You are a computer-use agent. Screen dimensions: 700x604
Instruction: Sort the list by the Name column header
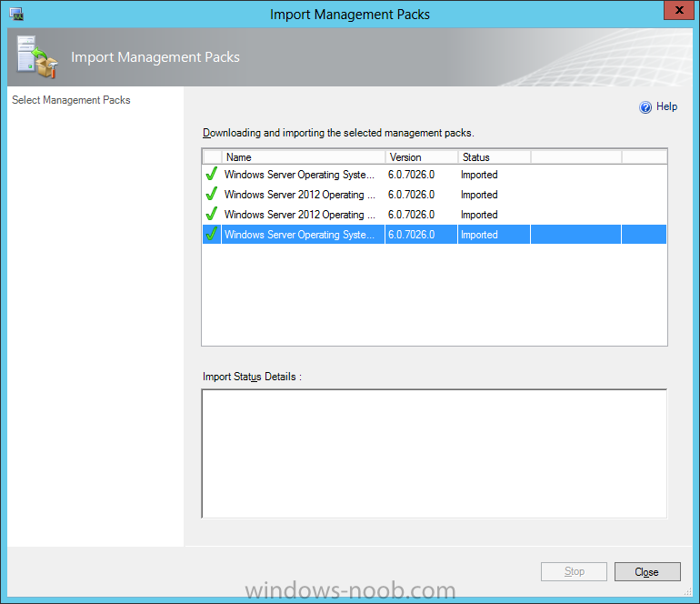click(x=303, y=157)
